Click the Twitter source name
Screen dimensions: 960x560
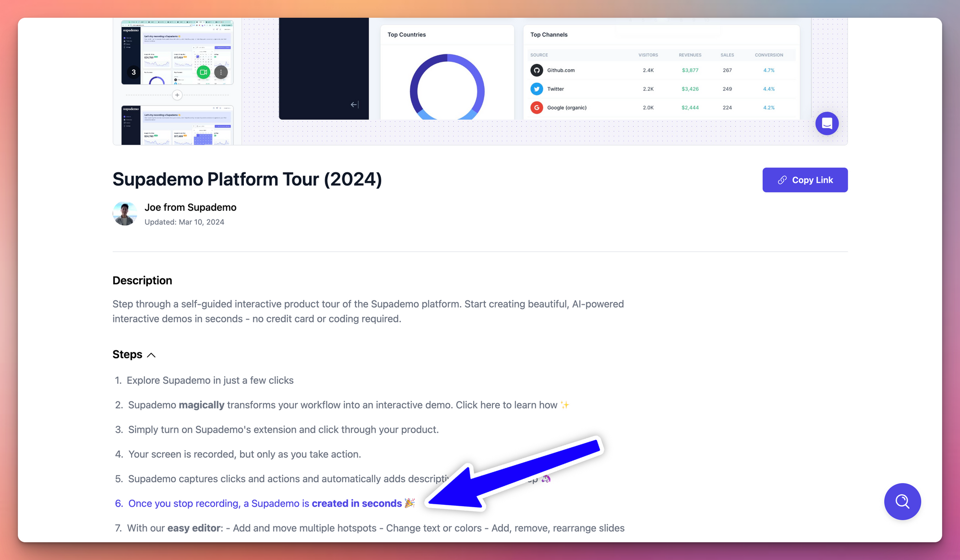point(555,89)
